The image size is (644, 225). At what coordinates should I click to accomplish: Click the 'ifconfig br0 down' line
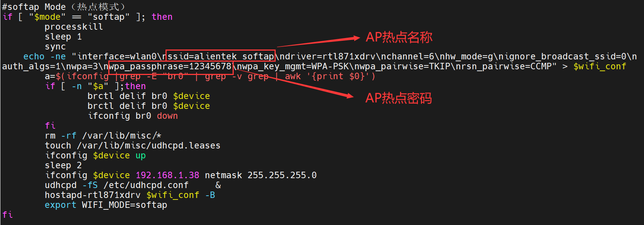(133, 116)
